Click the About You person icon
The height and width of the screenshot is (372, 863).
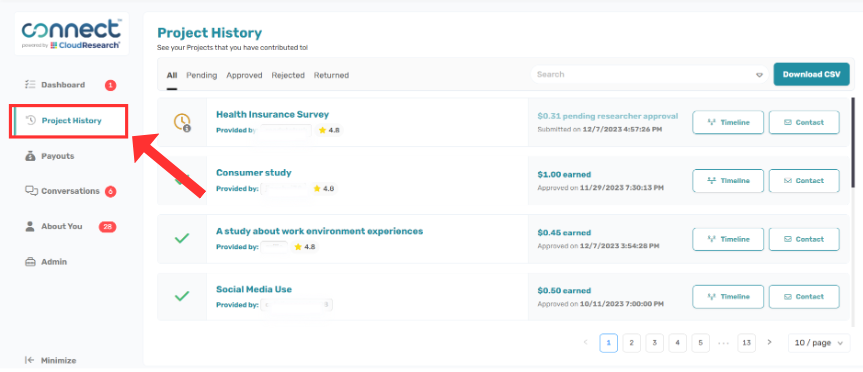pos(30,226)
